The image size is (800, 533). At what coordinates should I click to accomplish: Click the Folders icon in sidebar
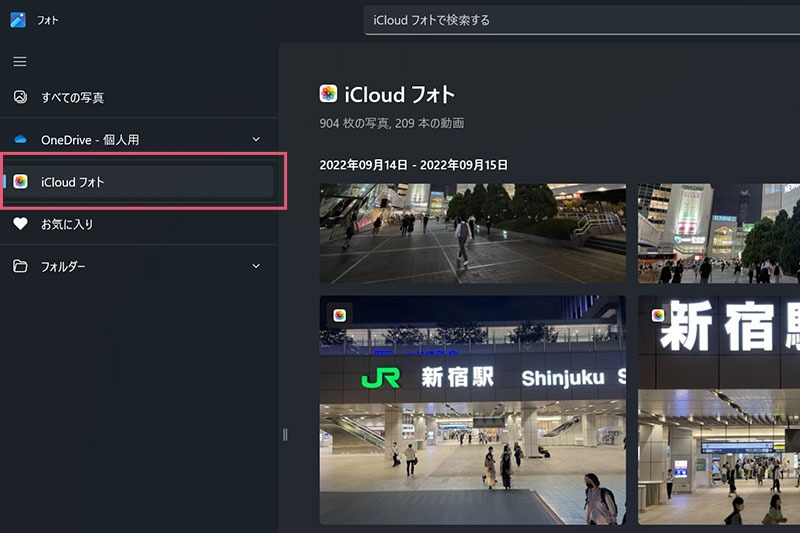(20, 266)
